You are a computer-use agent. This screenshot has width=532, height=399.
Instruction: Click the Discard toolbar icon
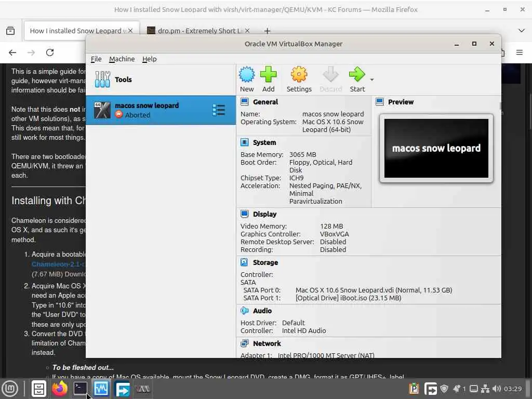(330, 75)
